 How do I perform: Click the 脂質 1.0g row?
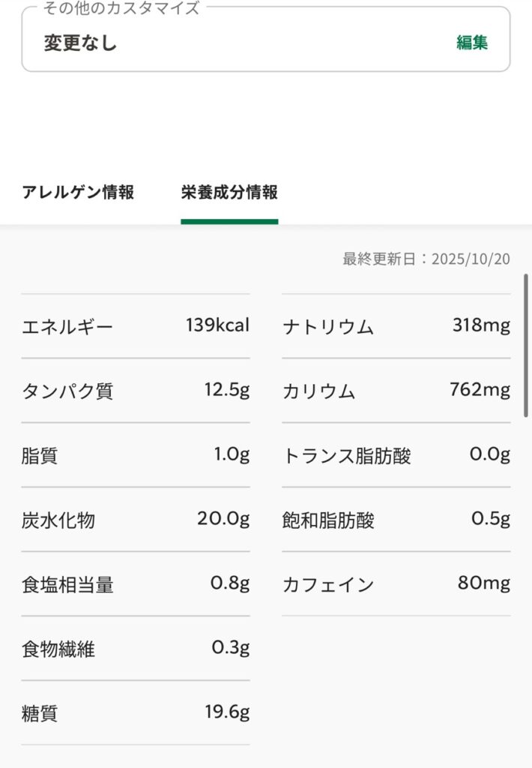pyautogui.click(x=136, y=455)
